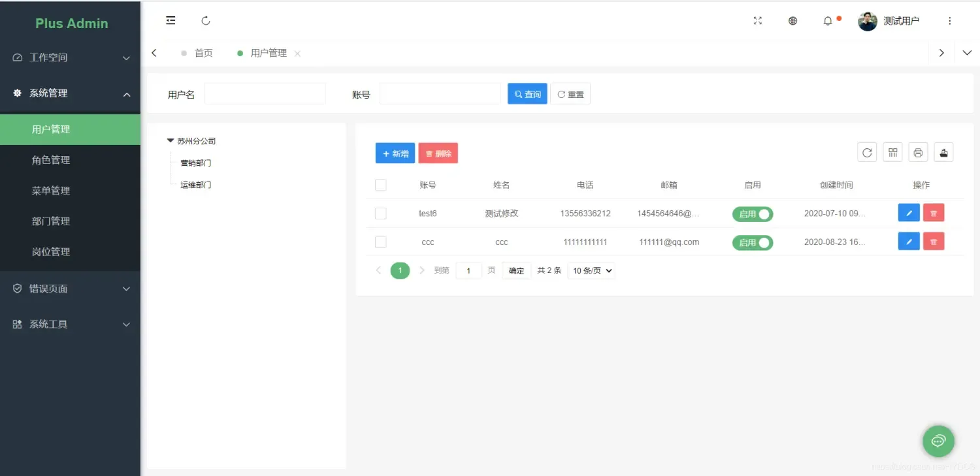Open the language switcher globe icon

pos(792,20)
